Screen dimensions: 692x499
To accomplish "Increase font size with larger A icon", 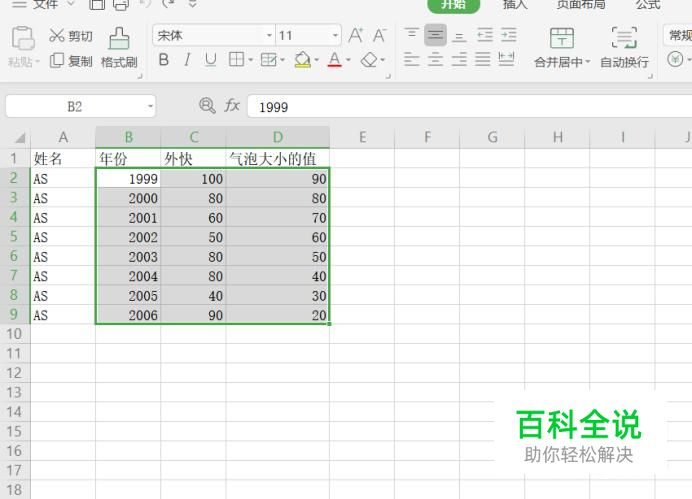I will (x=356, y=35).
